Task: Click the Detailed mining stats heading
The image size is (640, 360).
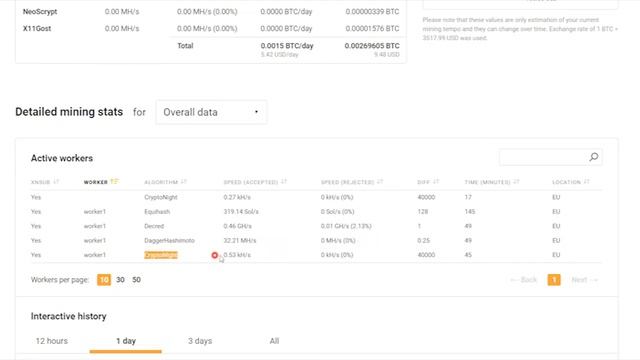Action: click(x=69, y=112)
